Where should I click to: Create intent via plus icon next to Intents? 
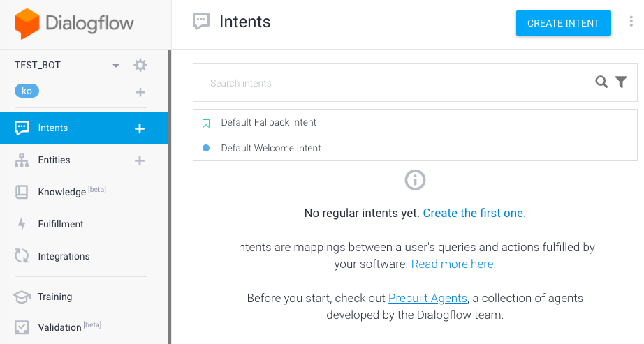pos(140,128)
